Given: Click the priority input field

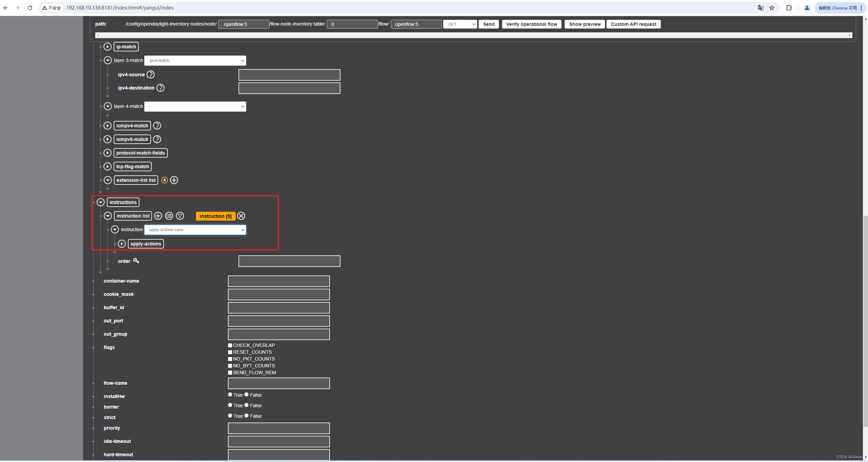Looking at the screenshot, I should pyautogui.click(x=279, y=428).
